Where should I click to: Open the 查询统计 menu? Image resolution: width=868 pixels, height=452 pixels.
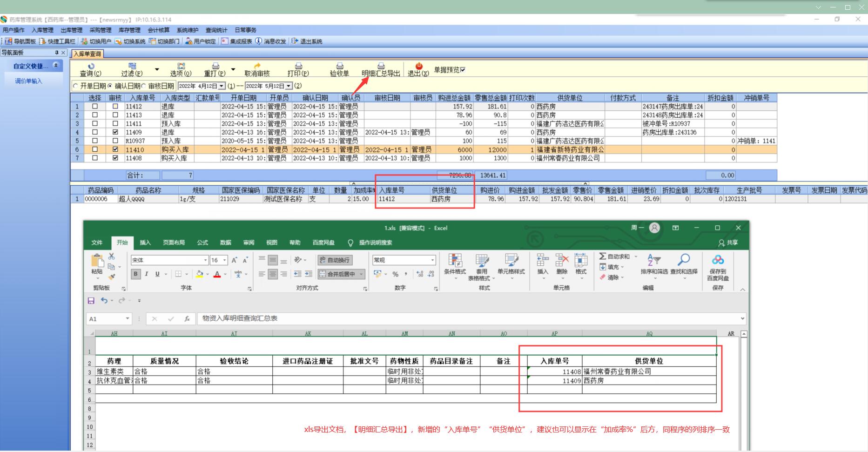tap(216, 30)
